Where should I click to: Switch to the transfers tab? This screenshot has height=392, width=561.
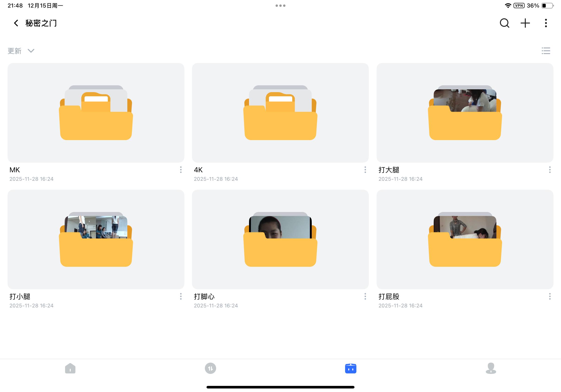pyautogui.click(x=210, y=368)
